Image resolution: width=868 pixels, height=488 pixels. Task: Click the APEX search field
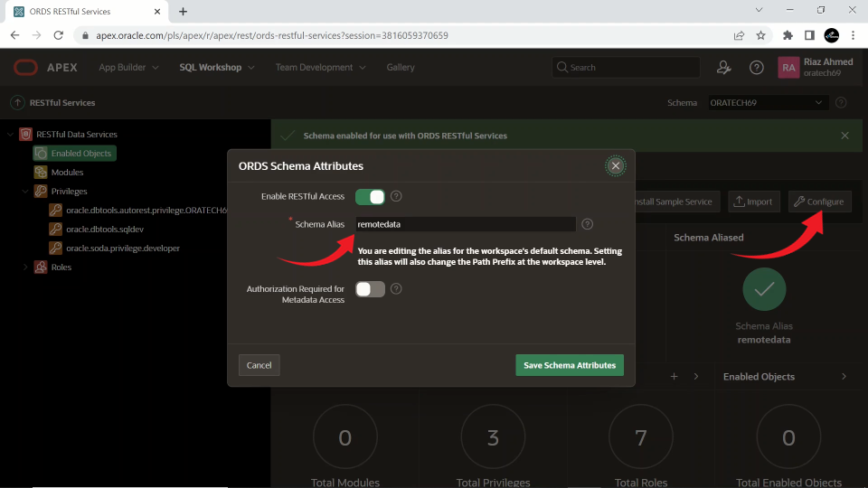pyautogui.click(x=626, y=67)
